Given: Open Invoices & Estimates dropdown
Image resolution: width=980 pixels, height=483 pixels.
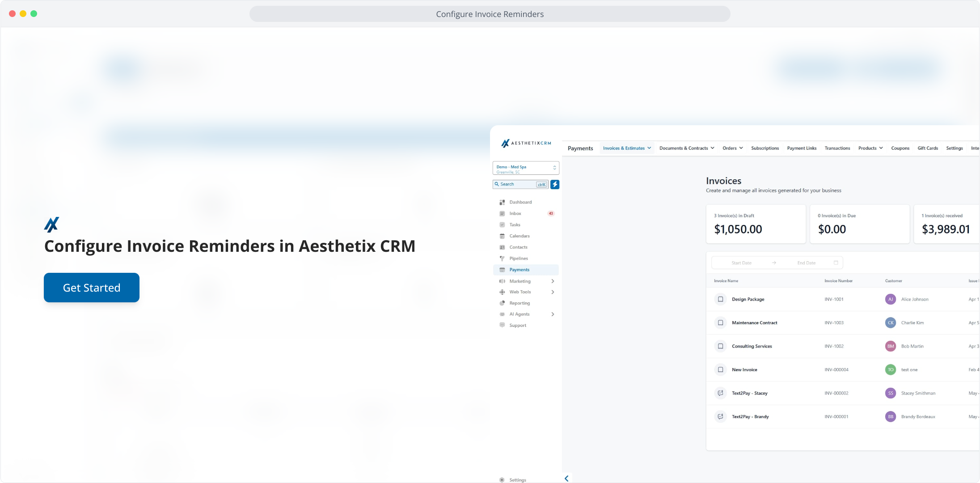Looking at the screenshot, I should point(627,148).
